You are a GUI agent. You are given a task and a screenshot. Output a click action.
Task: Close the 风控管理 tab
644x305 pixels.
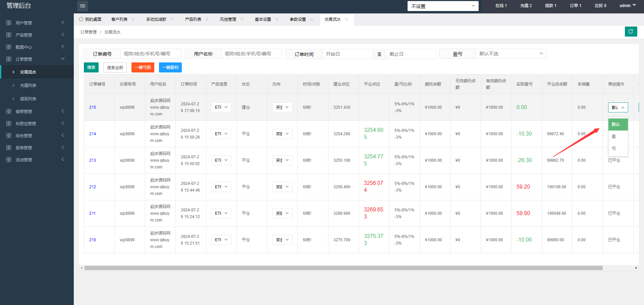[x=242, y=19]
